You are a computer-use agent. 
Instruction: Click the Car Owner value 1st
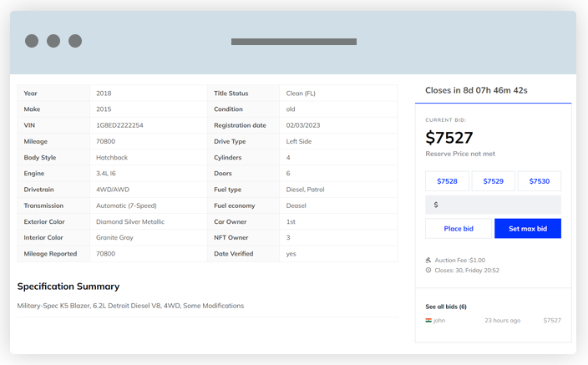click(291, 221)
